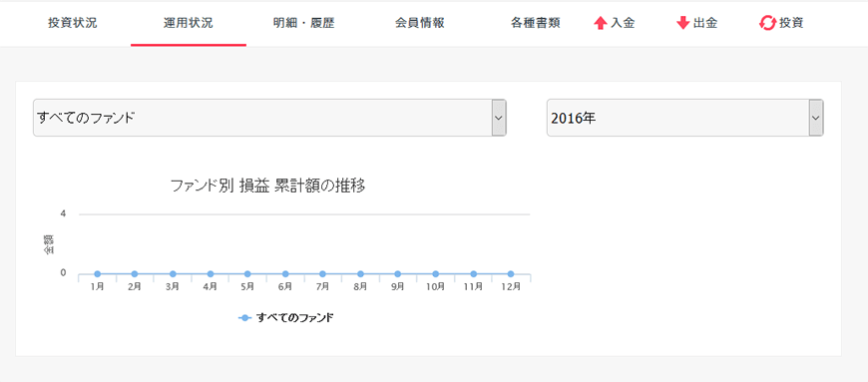Click the y-axis value 0
Viewport: 868px width, 382px height.
click(x=63, y=272)
